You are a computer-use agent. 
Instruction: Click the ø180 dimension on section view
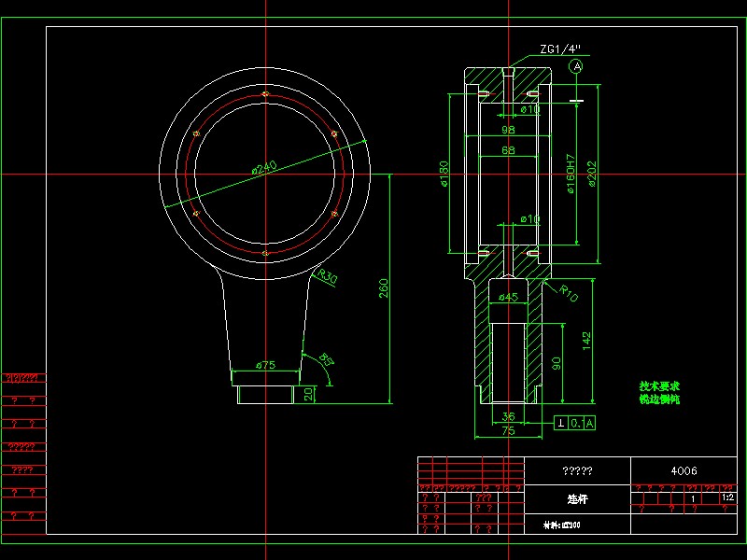444,175
